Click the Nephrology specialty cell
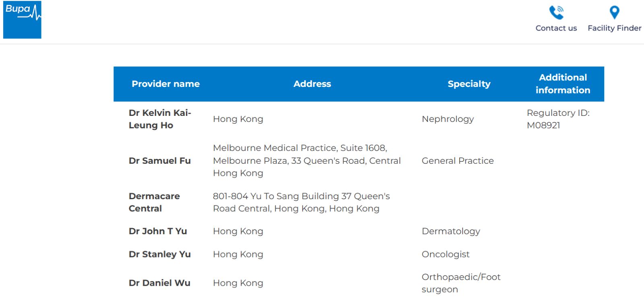The height and width of the screenshot is (307, 644). [x=448, y=119]
